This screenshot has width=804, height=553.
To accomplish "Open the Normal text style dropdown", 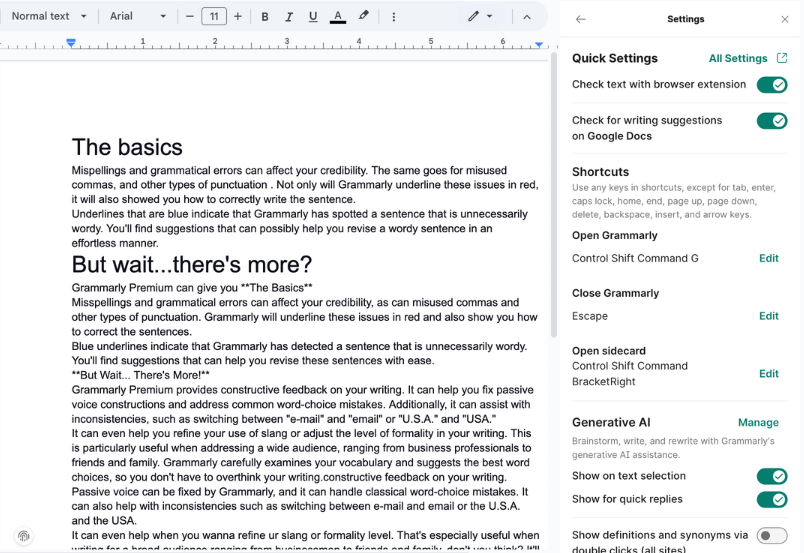I will [x=48, y=16].
